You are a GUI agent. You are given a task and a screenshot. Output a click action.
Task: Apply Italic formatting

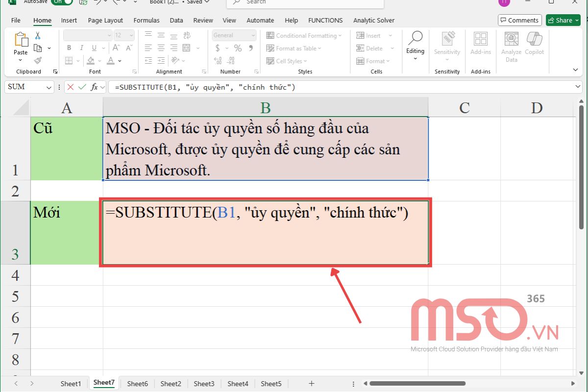tap(81, 48)
